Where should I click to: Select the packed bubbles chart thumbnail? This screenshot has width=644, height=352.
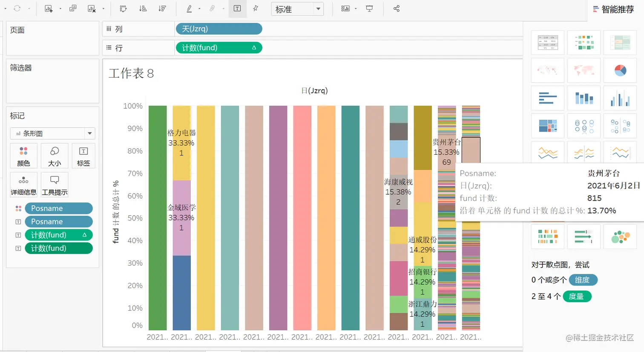[620, 237]
